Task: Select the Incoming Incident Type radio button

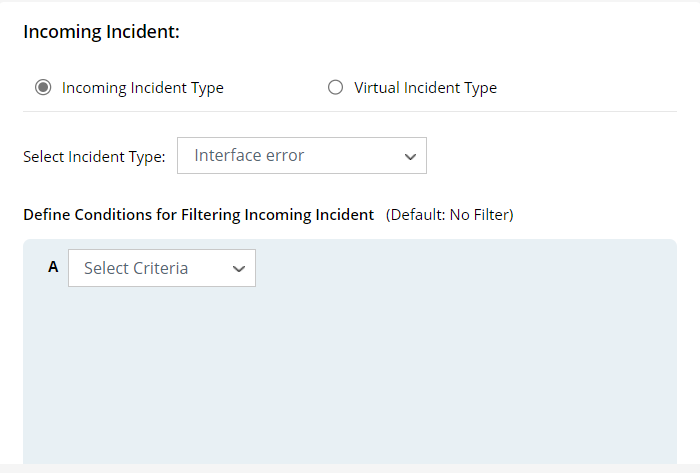Action: coord(42,88)
